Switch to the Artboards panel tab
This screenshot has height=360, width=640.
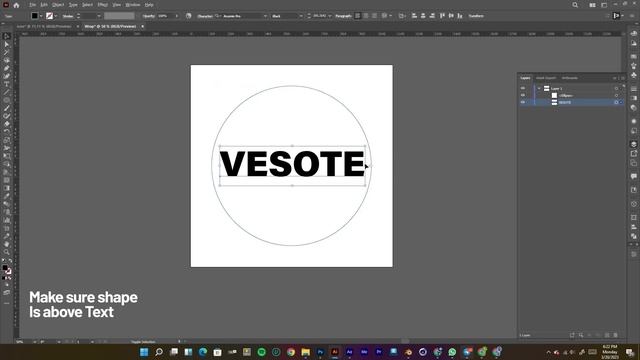point(569,78)
